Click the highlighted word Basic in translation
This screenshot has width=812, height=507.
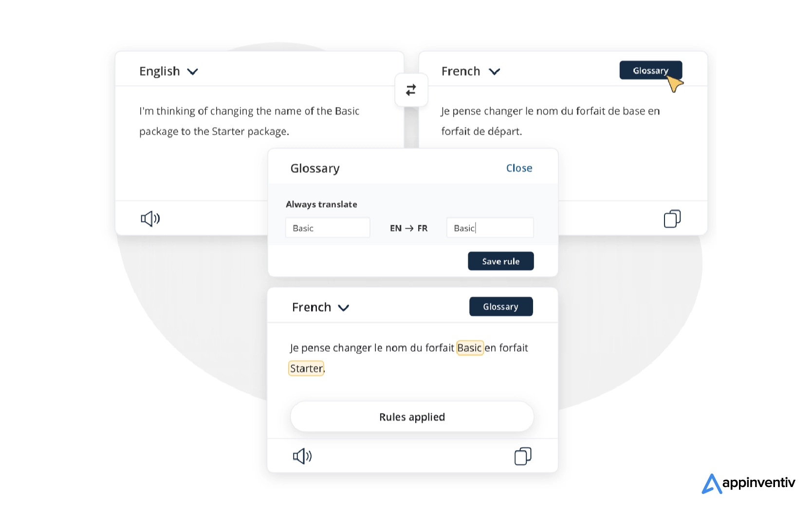click(469, 348)
